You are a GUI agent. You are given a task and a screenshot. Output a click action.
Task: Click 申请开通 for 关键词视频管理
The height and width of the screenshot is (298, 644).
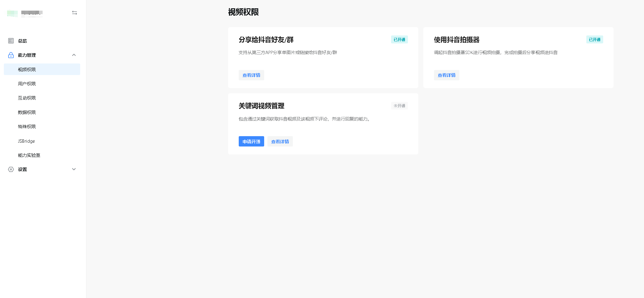point(251,141)
